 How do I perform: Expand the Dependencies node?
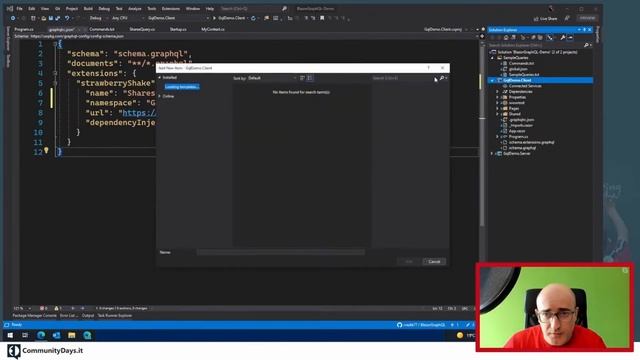[498, 92]
